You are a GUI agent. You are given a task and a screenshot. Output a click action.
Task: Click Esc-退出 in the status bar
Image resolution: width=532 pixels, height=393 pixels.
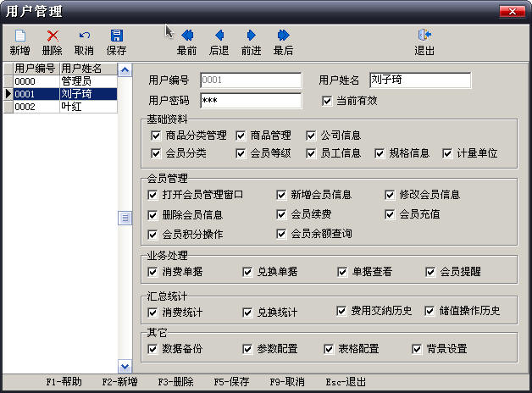click(346, 382)
